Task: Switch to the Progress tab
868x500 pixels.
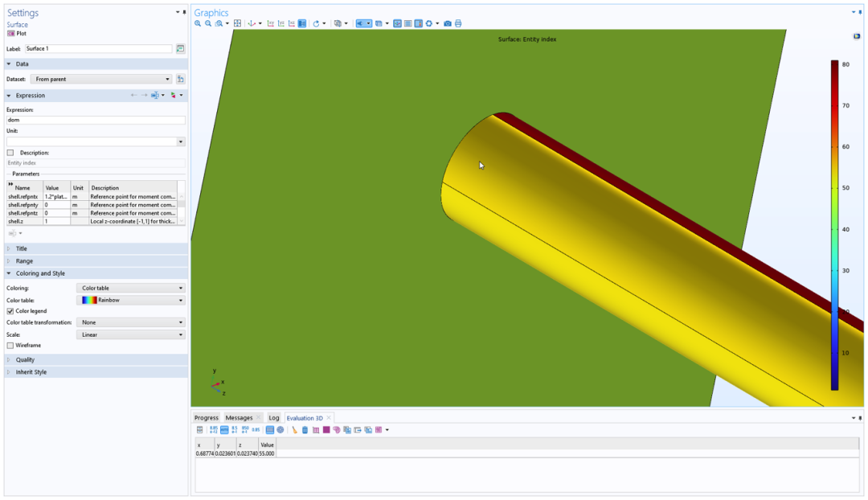Action: tap(207, 417)
